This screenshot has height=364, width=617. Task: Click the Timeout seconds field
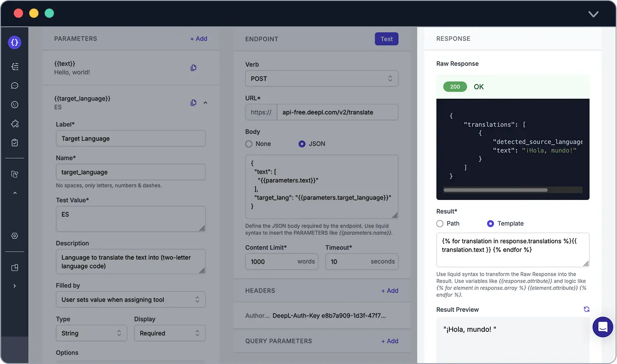[x=361, y=261]
